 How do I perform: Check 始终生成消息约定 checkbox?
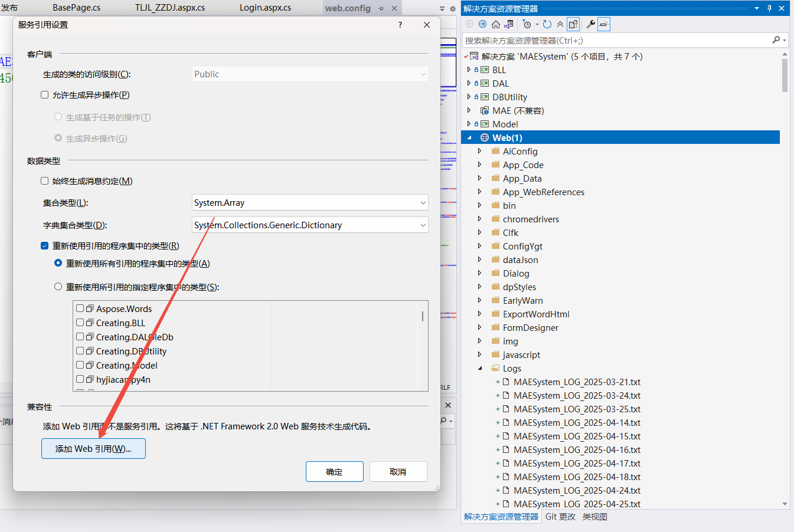pos(44,180)
